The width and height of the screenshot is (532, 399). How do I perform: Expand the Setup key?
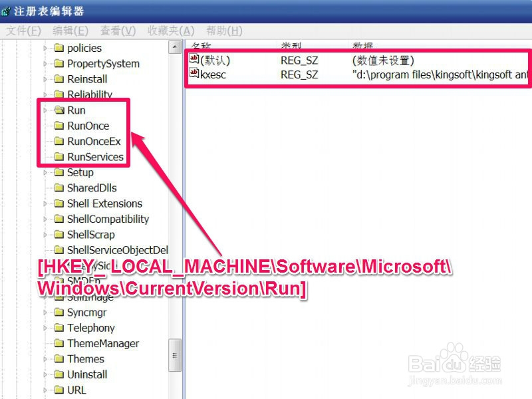click(45, 173)
